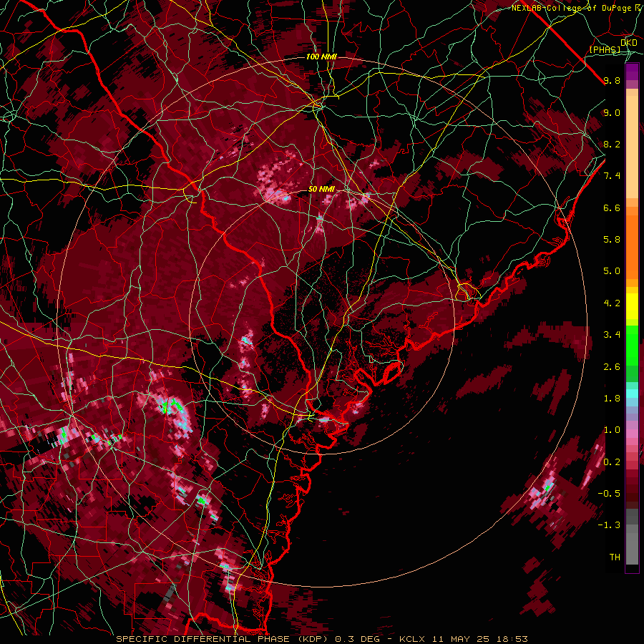Click the 100 NMI range ring label
This screenshot has height=644, width=644.
point(321,57)
